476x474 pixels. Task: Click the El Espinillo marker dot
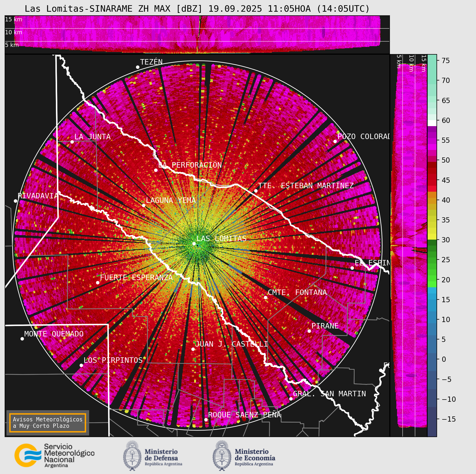point(352,268)
